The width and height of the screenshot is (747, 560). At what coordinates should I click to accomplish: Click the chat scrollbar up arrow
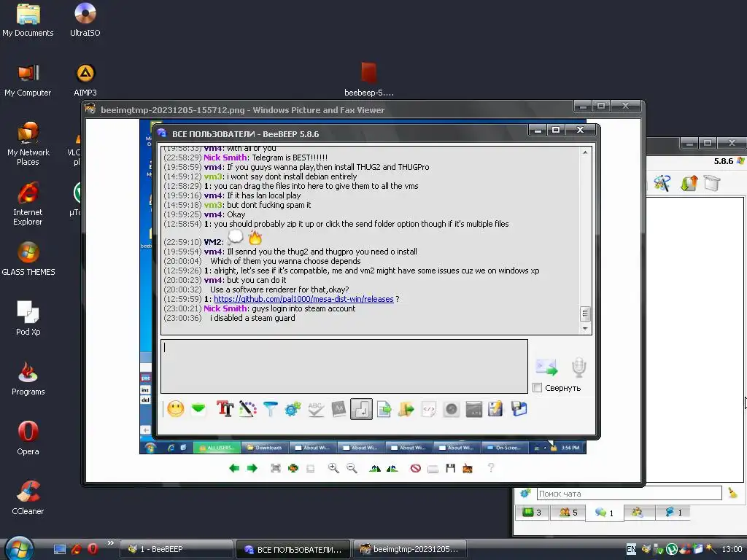585,152
